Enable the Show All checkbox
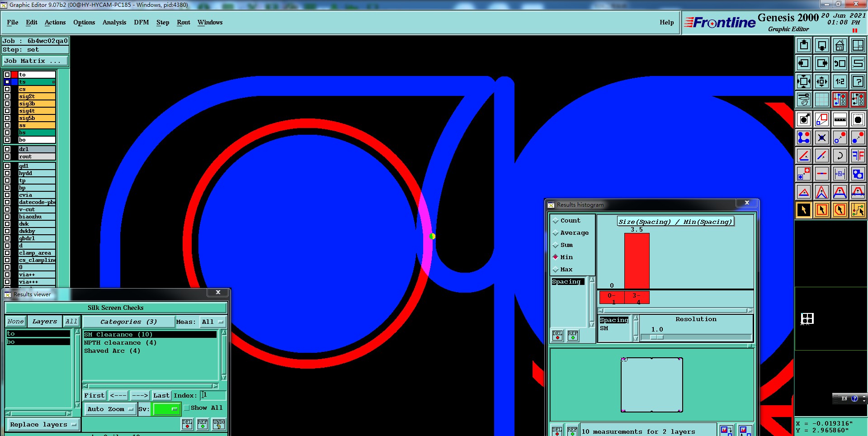Viewport: 868px width, 436px height. 187,408
